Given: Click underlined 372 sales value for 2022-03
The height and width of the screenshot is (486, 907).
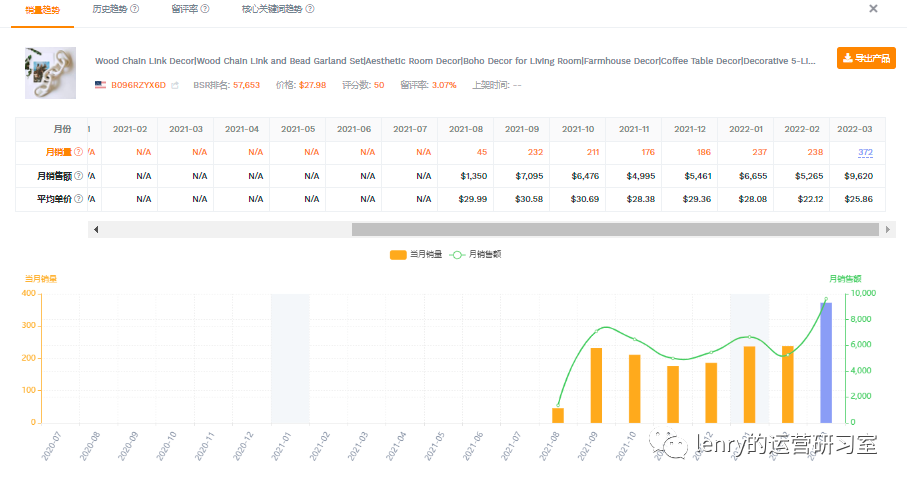Looking at the screenshot, I should tap(865, 153).
